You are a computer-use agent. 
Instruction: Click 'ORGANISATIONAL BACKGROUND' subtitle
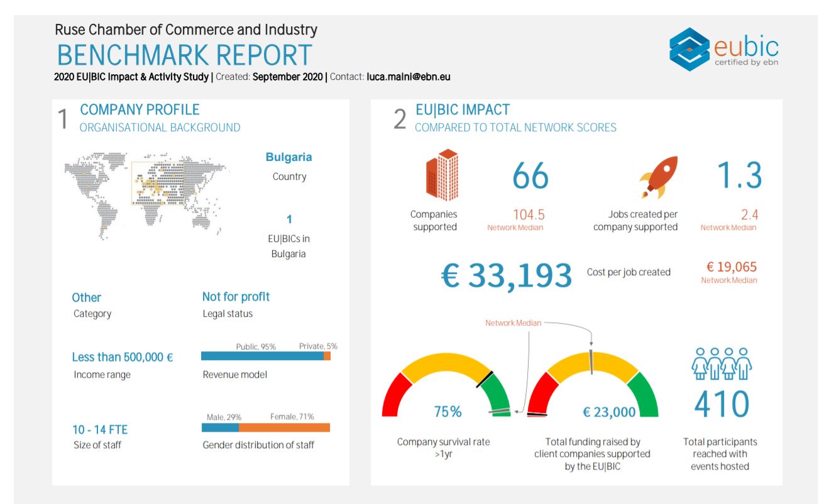pyautogui.click(x=160, y=128)
